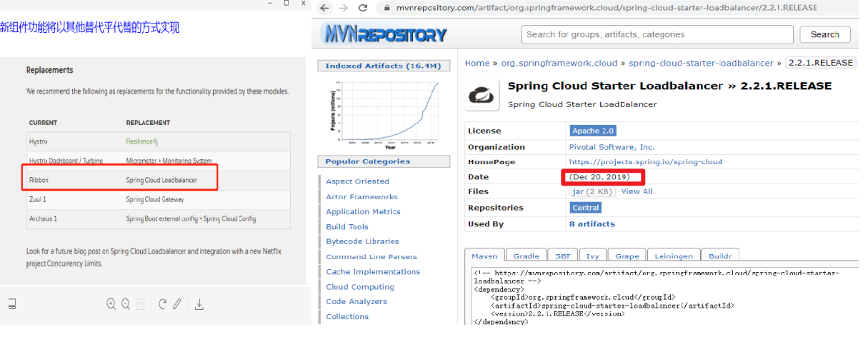Click the 2.2.1.RELEASE breadcrumb version box
868x337 pixels.
point(821,63)
